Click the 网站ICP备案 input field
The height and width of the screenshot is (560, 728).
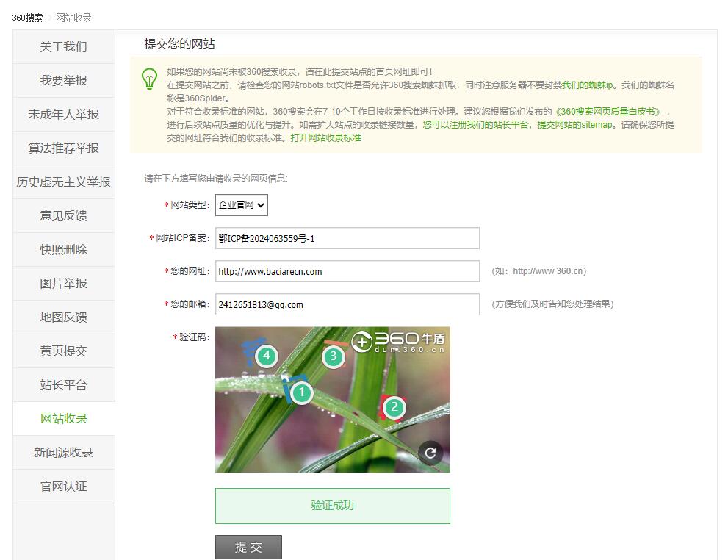pyautogui.click(x=347, y=238)
